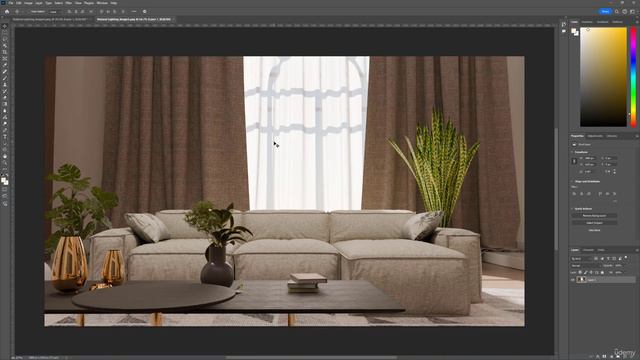Viewport: 640px width, 360px height.
Task: Toggle pixel layer filter icon in Layers
Action: [596, 259]
